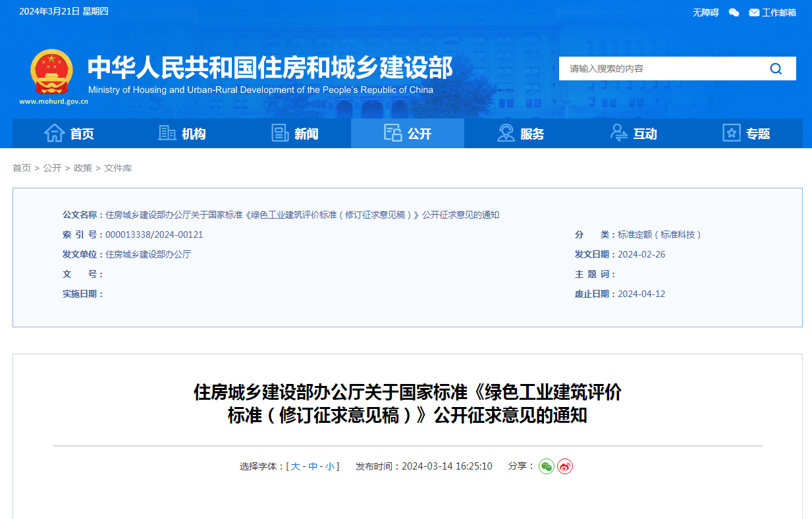Click the 服务 headset icon
Viewport: 812px width, 519px height.
[506, 133]
